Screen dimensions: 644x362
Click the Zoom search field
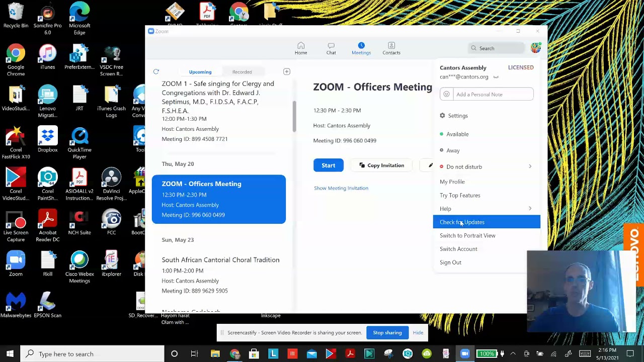[x=497, y=48]
